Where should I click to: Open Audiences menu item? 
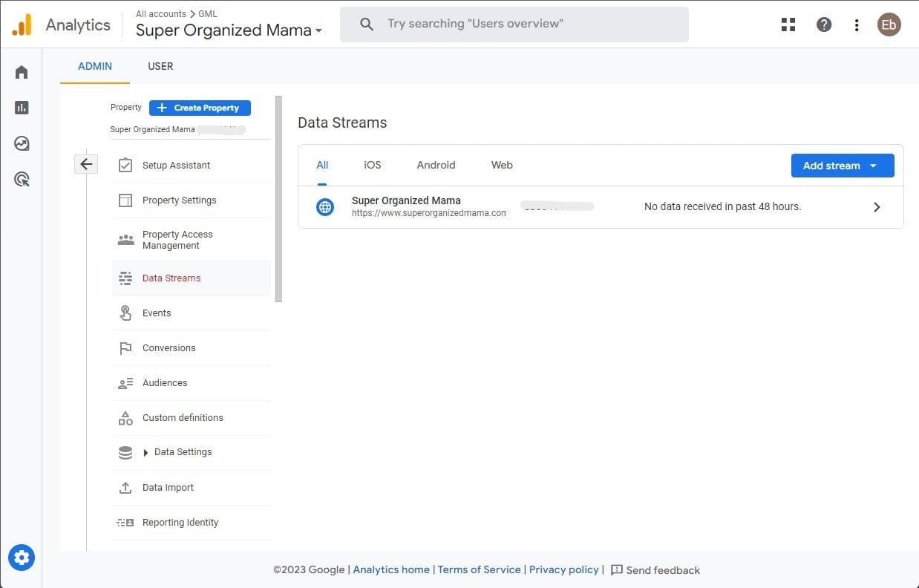tap(192, 383)
